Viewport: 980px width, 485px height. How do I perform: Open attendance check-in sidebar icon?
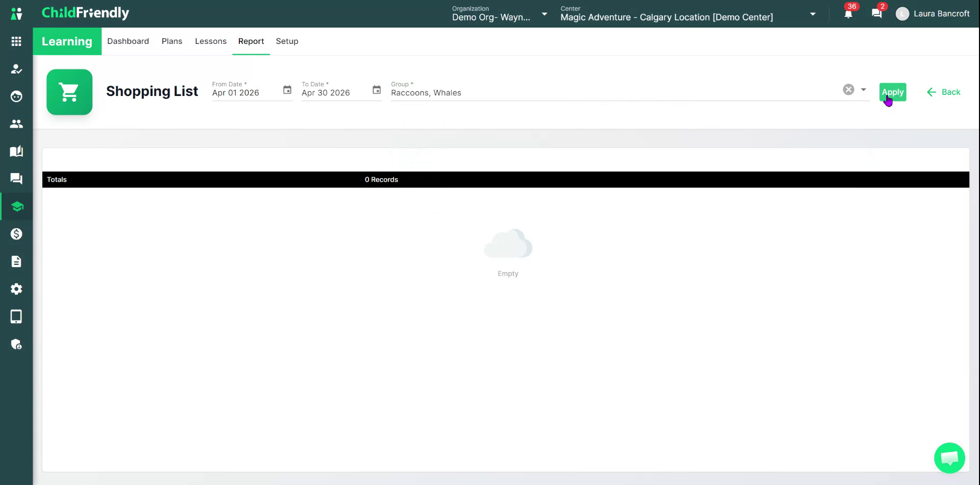(x=16, y=69)
